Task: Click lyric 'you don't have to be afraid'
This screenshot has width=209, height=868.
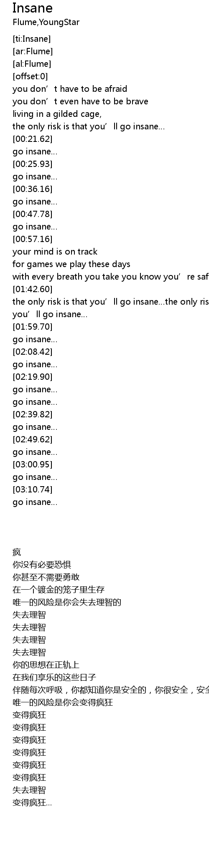Action: point(70,89)
